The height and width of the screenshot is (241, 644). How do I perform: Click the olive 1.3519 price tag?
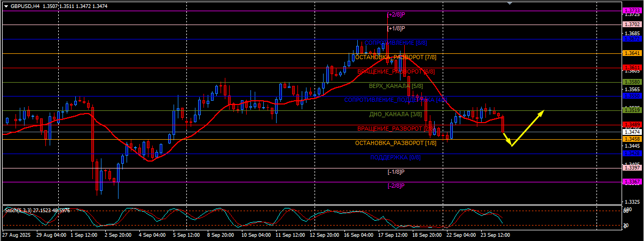pyautogui.click(x=632, y=110)
